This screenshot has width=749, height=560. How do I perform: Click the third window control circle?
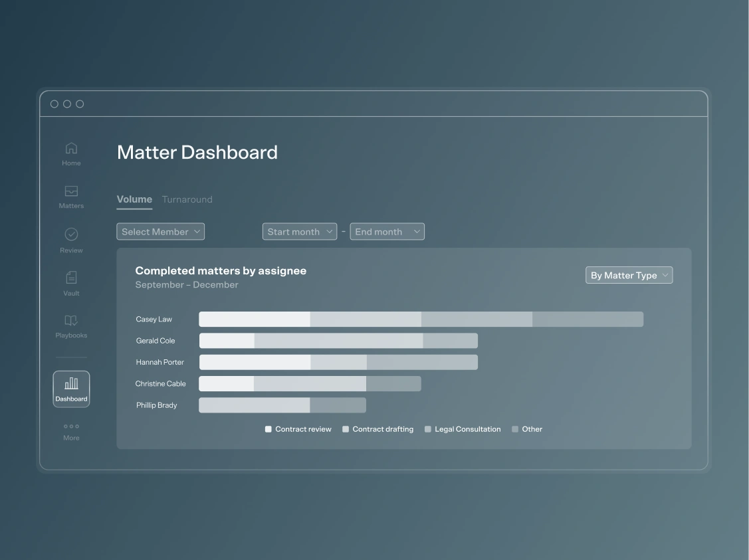click(x=80, y=104)
